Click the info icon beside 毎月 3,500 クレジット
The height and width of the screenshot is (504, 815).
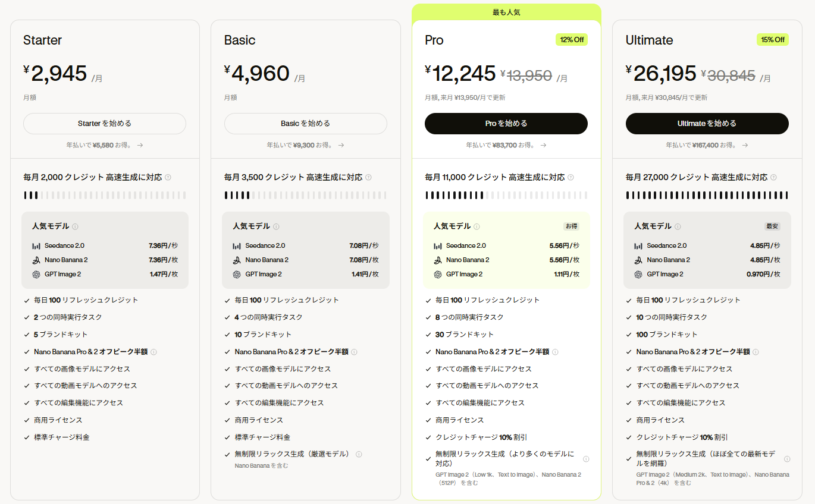tap(369, 177)
